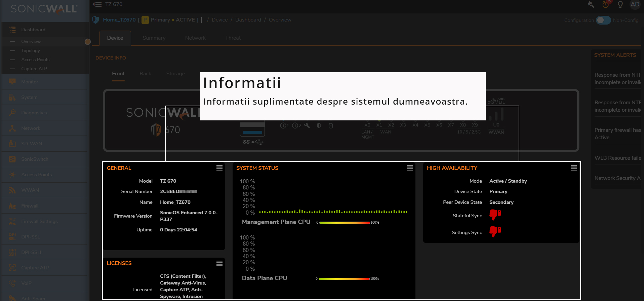Open the LICENSES panel menu icon
The image size is (644, 301).
point(219,263)
